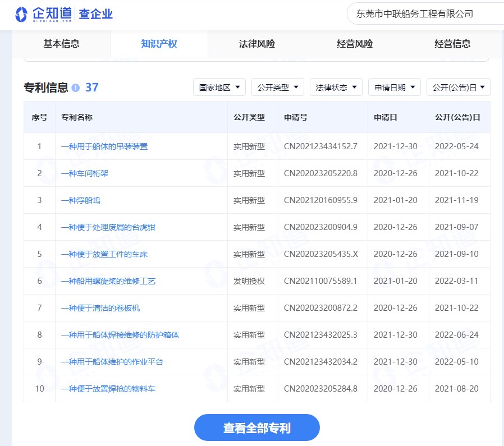The height and width of the screenshot is (446, 504).
Task: Click application number CN202110075589.1
Action: pyautogui.click(x=320, y=281)
